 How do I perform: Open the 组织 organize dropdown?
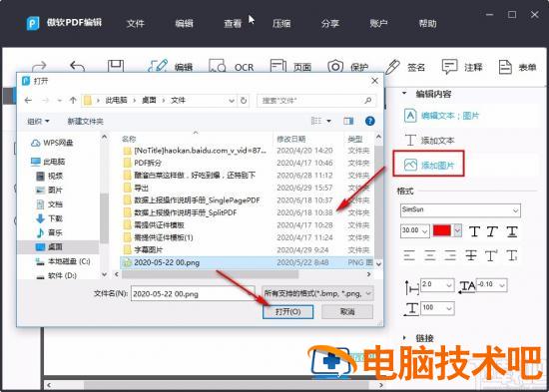(39, 122)
